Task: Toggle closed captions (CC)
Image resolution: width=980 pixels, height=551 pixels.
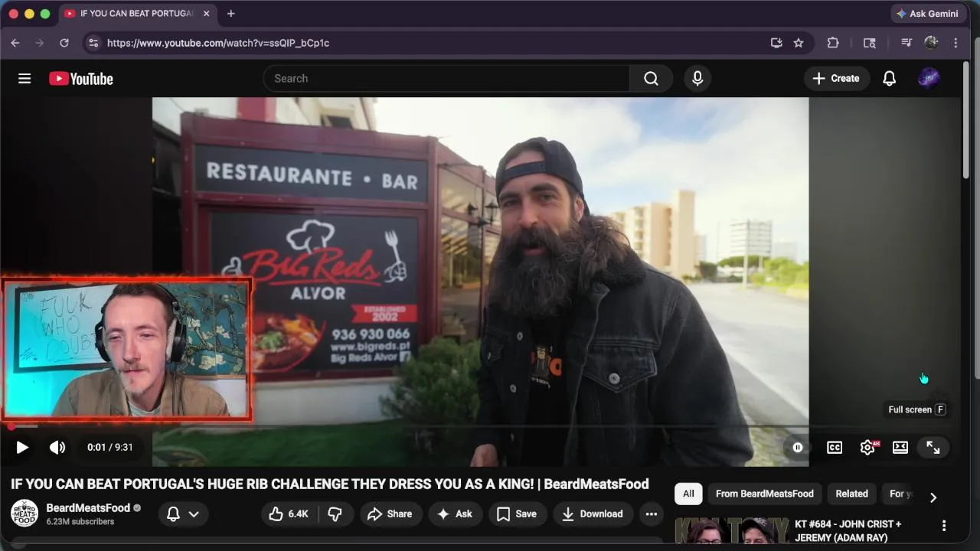Action: pos(835,448)
